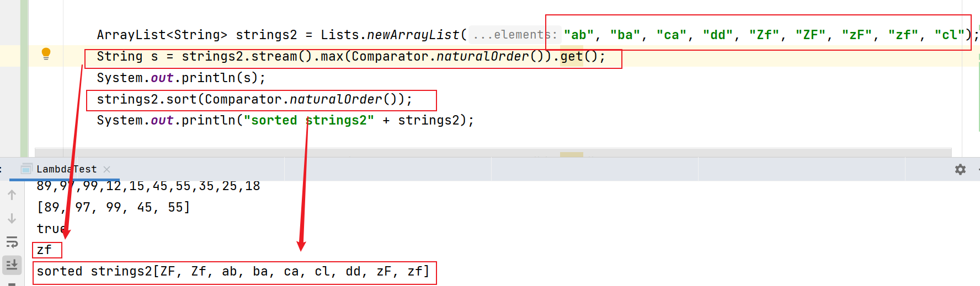Click the "Zf" string element

[x=764, y=35]
